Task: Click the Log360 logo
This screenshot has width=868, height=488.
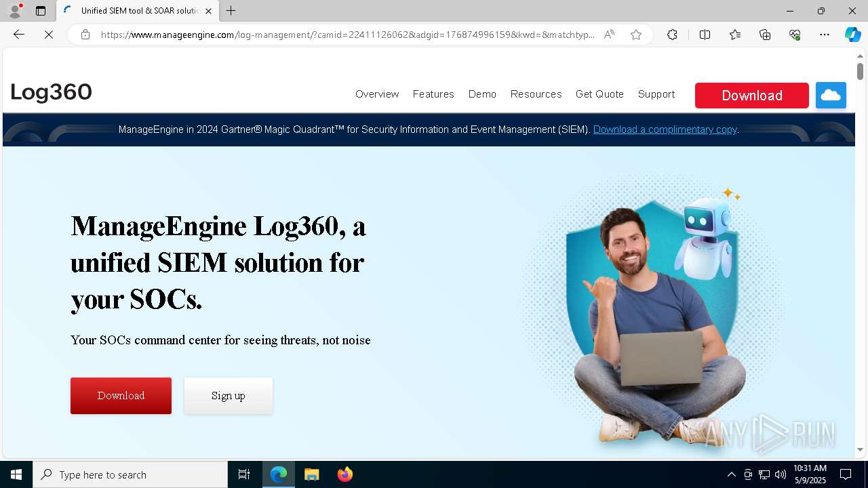Action: pyautogui.click(x=52, y=92)
